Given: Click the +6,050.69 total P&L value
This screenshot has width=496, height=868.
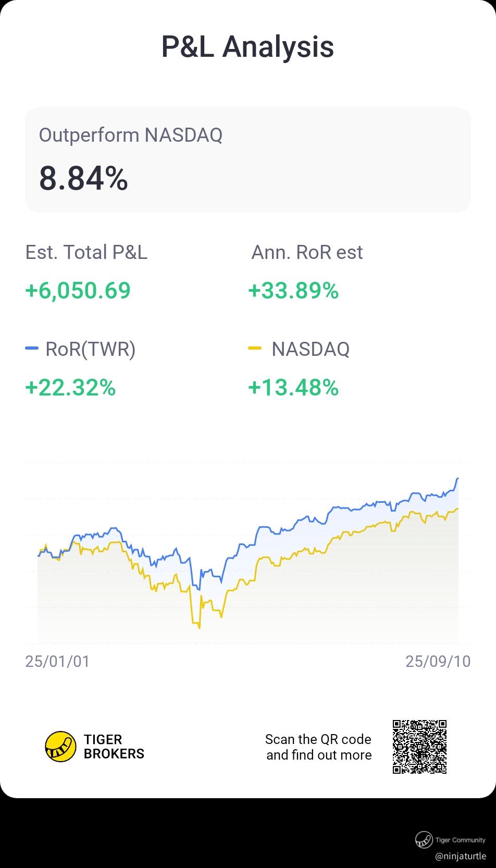Looking at the screenshot, I should (x=78, y=290).
